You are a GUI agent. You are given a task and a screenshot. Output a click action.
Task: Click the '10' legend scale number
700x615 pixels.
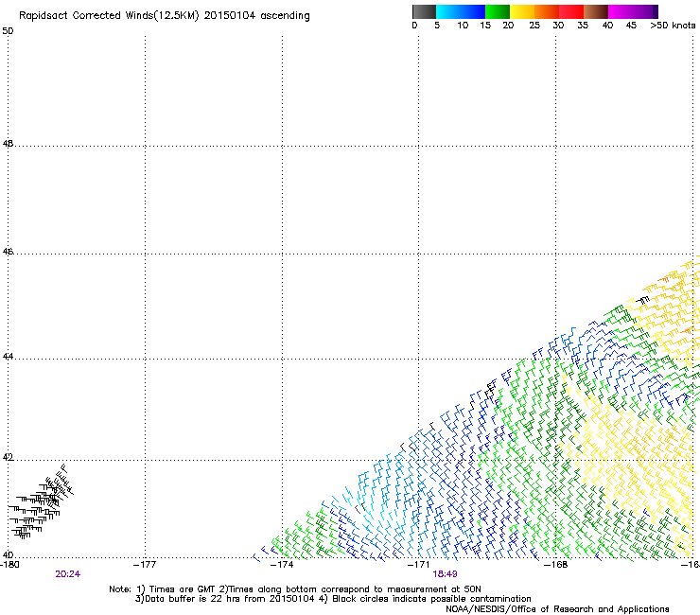click(x=463, y=26)
